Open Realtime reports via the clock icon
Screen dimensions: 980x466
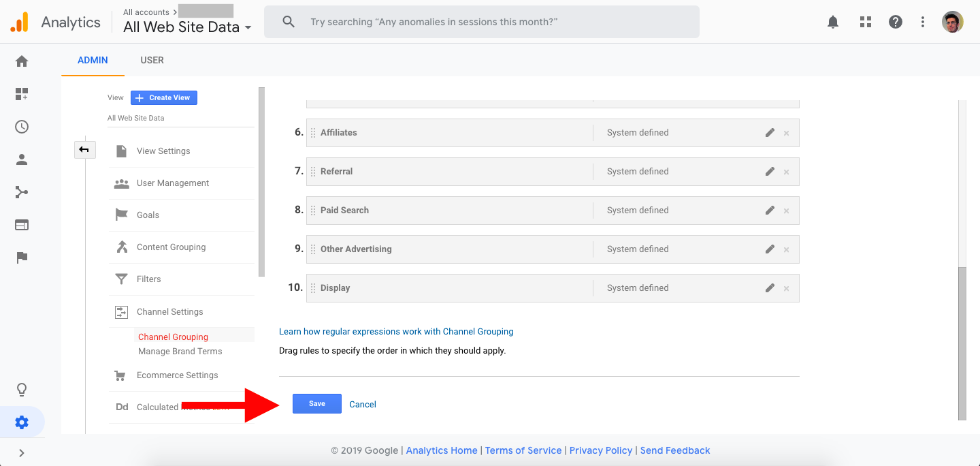pyautogui.click(x=21, y=127)
